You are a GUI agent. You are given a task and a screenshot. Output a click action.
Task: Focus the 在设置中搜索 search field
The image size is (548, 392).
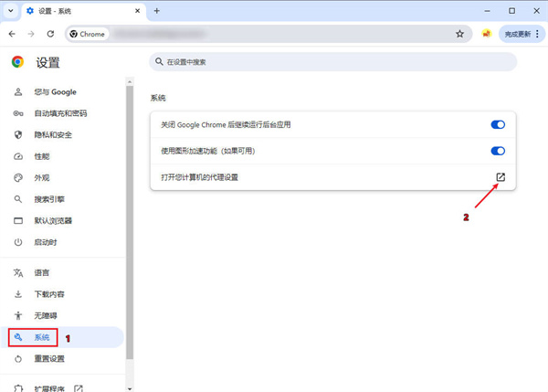coord(333,62)
